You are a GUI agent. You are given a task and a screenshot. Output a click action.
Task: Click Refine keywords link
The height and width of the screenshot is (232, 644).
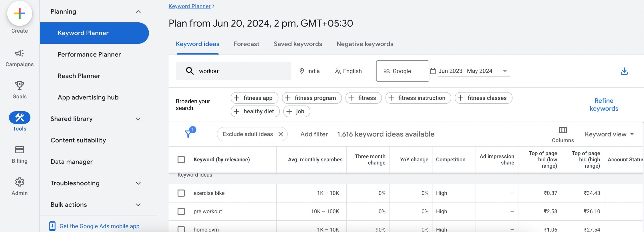(604, 105)
